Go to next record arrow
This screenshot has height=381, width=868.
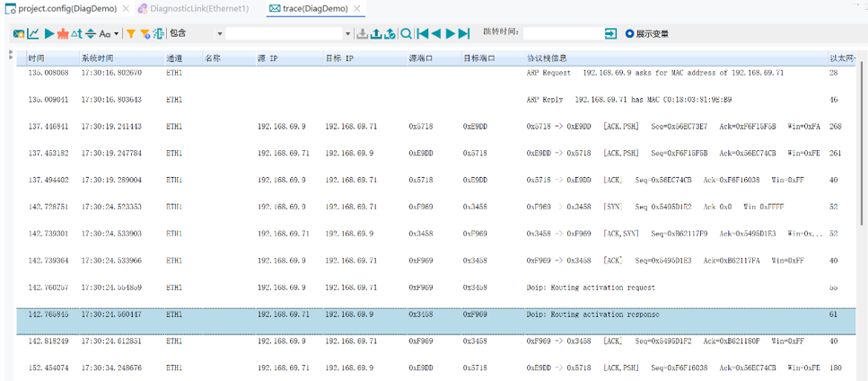point(450,34)
